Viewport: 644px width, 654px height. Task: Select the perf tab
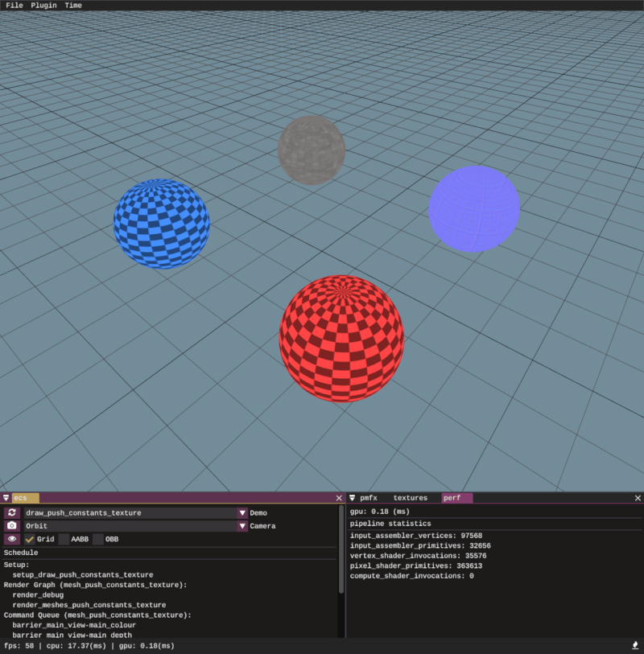(x=456, y=498)
